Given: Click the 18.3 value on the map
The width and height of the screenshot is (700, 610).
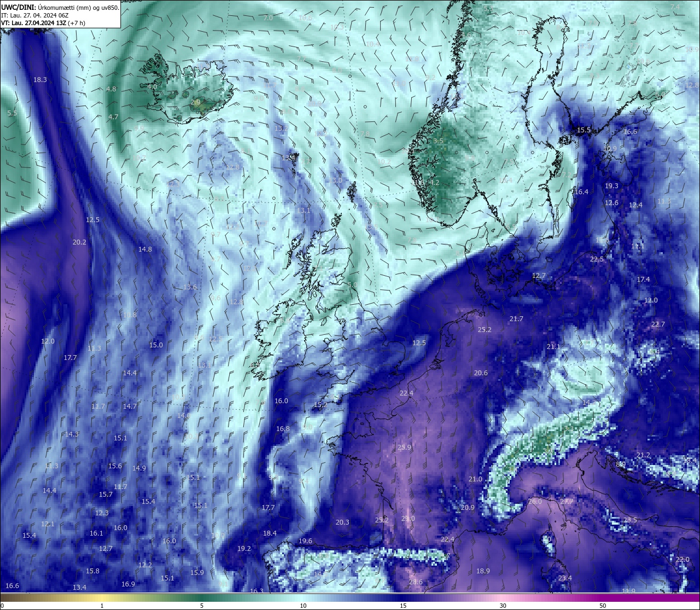Looking at the screenshot, I should (40, 79).
